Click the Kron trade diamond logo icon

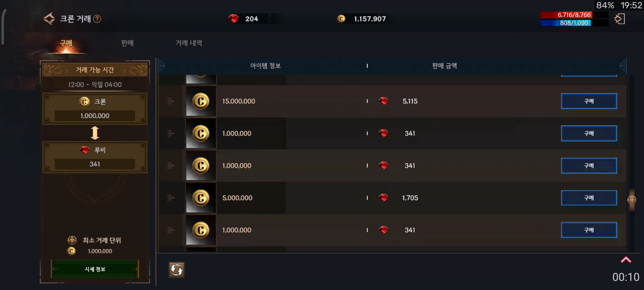(x=49, y=19)
